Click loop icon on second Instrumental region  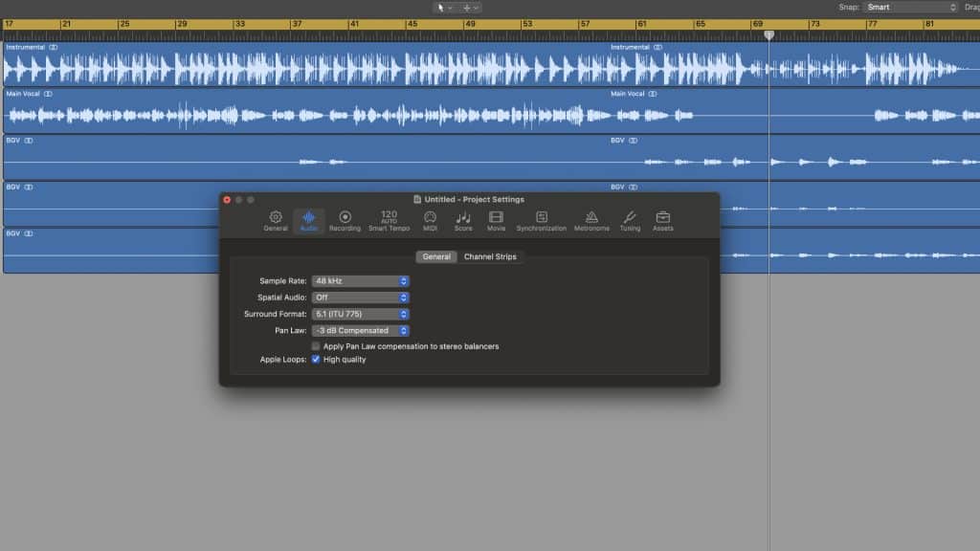pos(657,48)
